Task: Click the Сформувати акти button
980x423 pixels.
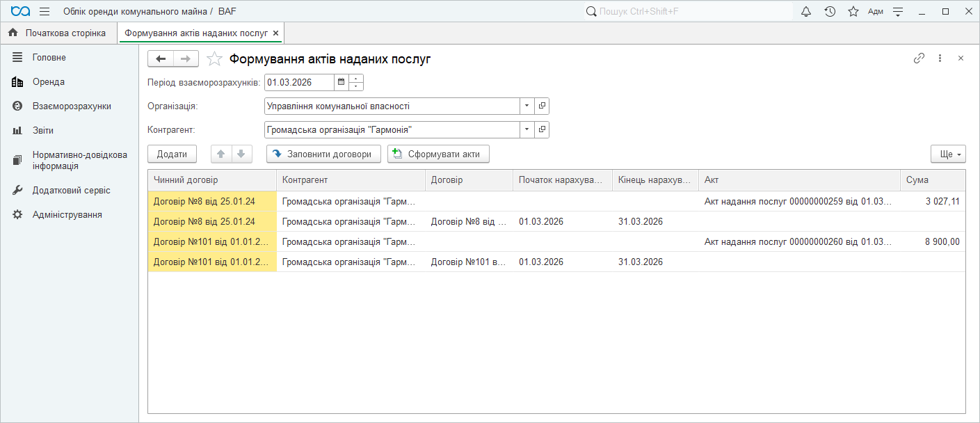Action: click(x=438, y=154)
